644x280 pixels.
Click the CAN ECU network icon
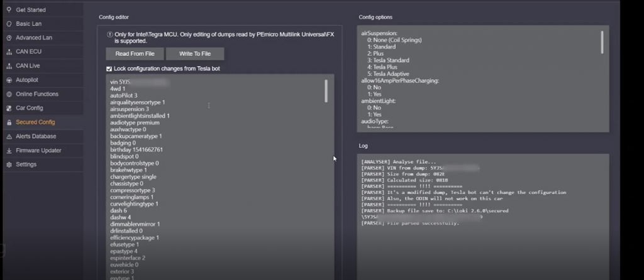(8, 51)
